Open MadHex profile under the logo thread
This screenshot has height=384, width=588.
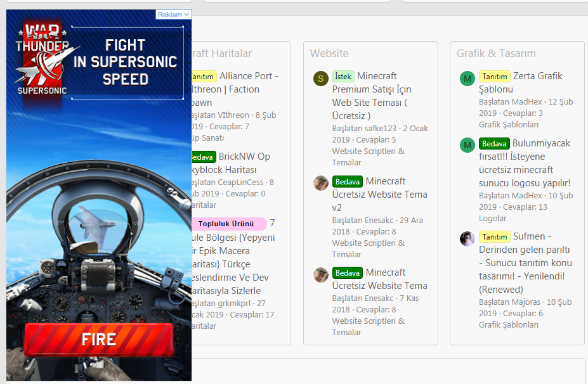pyautogui.click(x=526, y=196)
